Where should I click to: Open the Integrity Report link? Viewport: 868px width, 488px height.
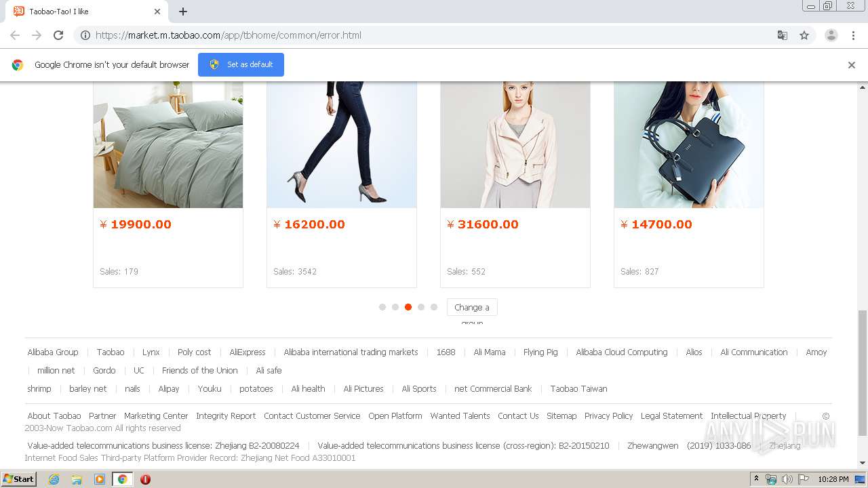(x=226, y=416)
